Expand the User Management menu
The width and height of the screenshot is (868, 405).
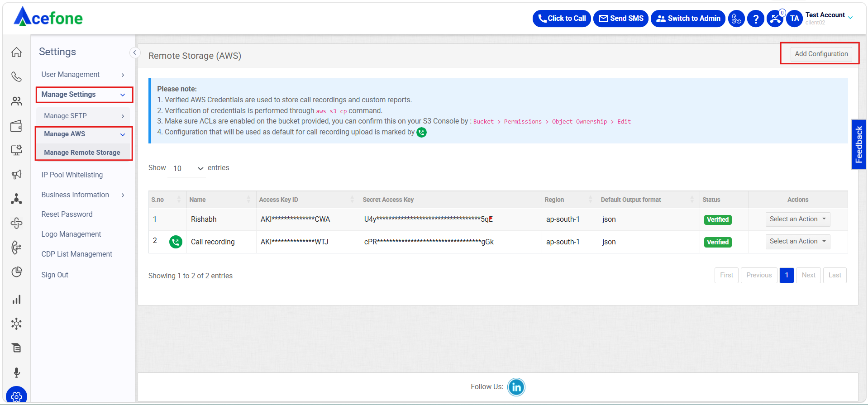click(x=83, y=74)
